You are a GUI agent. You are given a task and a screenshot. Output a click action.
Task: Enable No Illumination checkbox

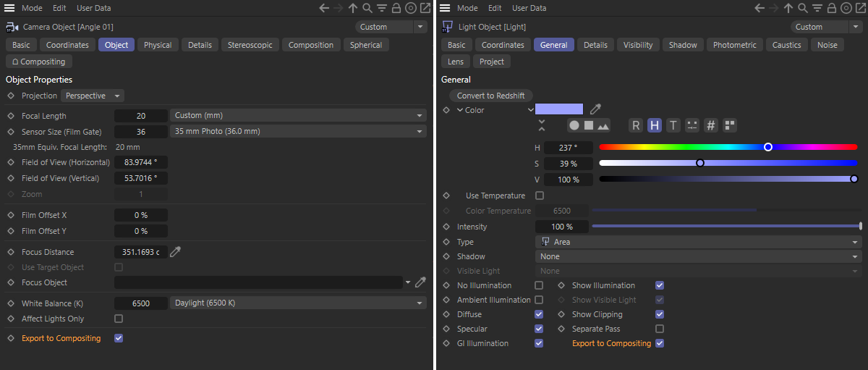coord(539,285)
